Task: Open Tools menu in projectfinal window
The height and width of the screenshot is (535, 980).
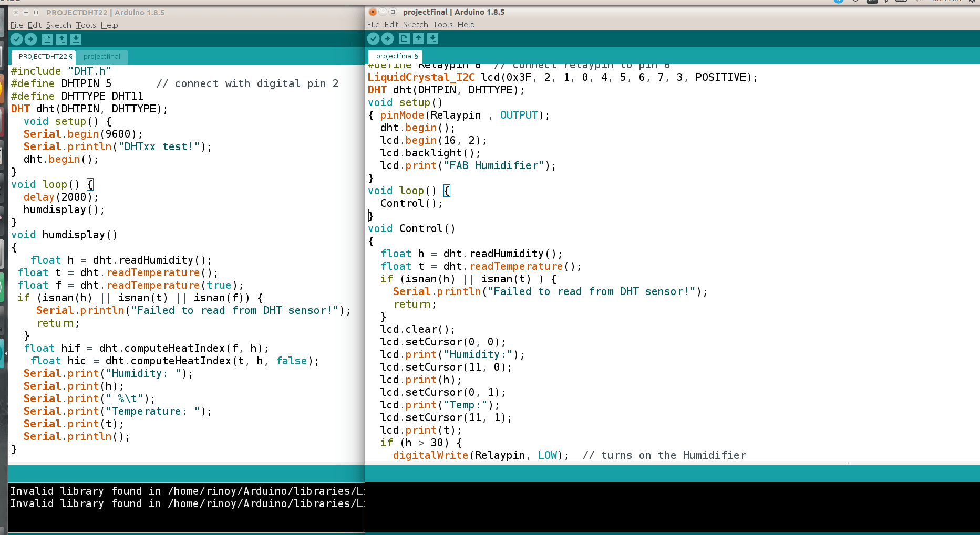Action: click(442, 25)
